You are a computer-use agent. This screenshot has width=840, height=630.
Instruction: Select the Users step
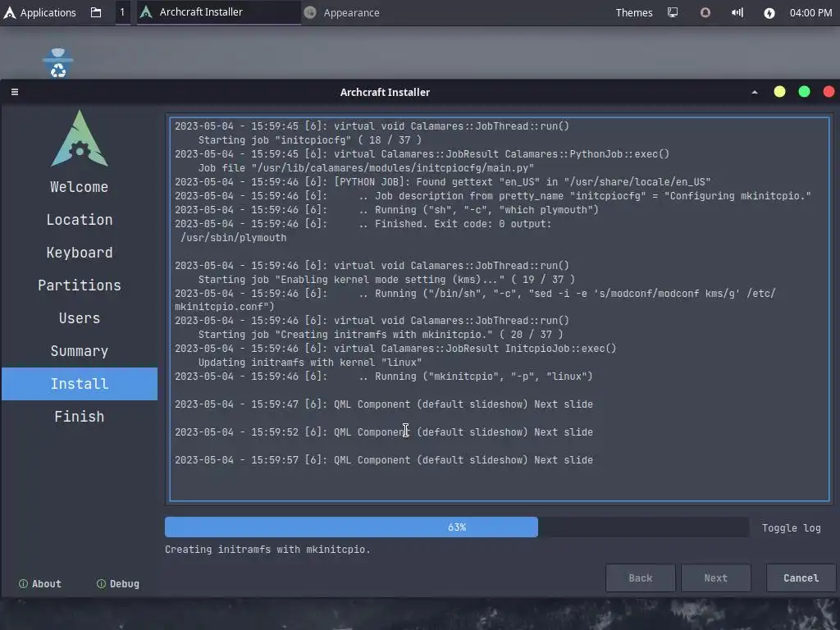[x=80, y=318]
